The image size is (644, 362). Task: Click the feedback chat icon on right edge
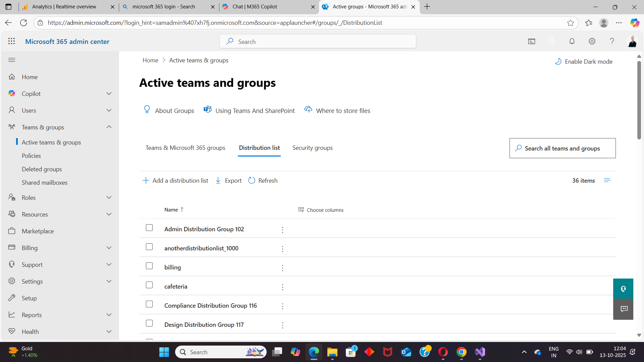coord(623,309)
